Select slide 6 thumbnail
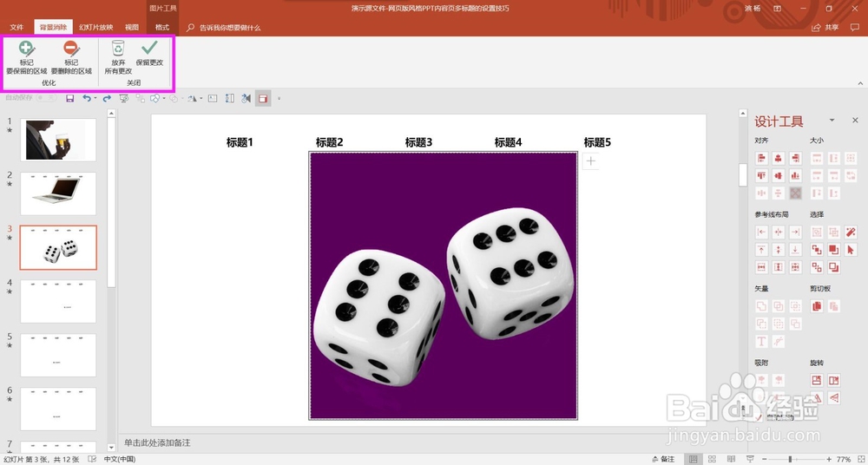This screenshot has width=868, height=465. pyautogui.click(x=58, y=409)
